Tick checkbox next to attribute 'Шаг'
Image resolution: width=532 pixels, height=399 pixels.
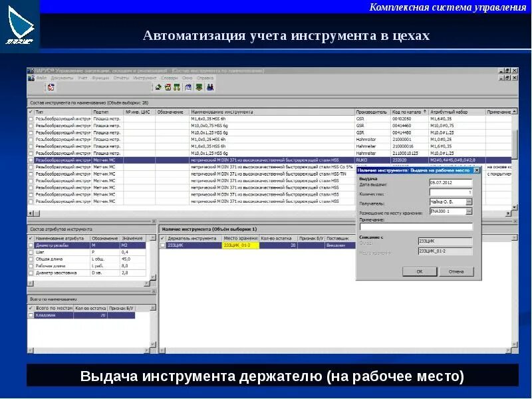click(31, 253)
